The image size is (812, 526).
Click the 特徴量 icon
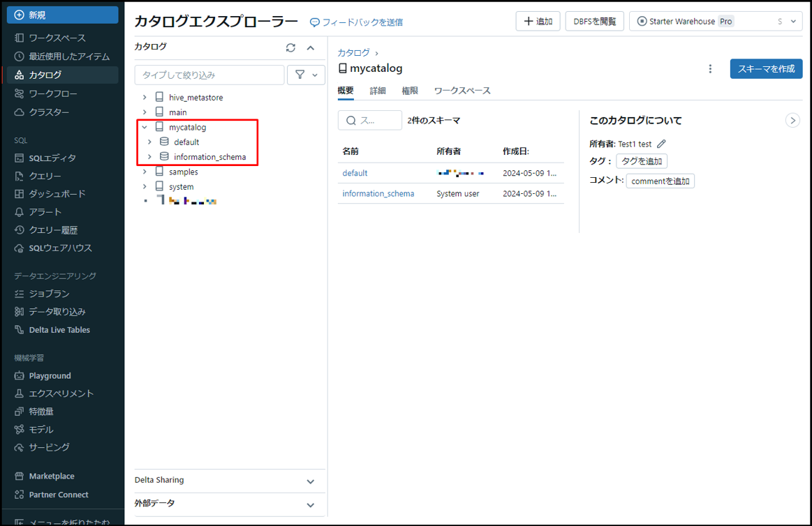click(19, 412)
